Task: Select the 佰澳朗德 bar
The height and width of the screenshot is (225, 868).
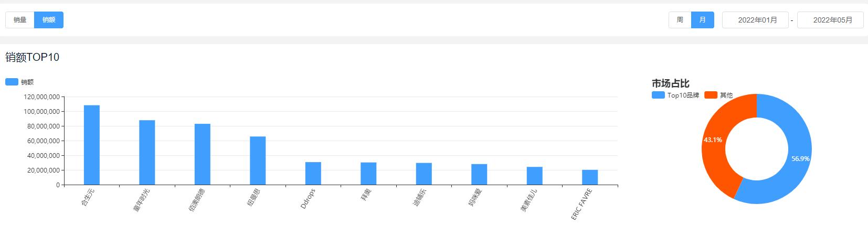Action: (x=203, y=154)
